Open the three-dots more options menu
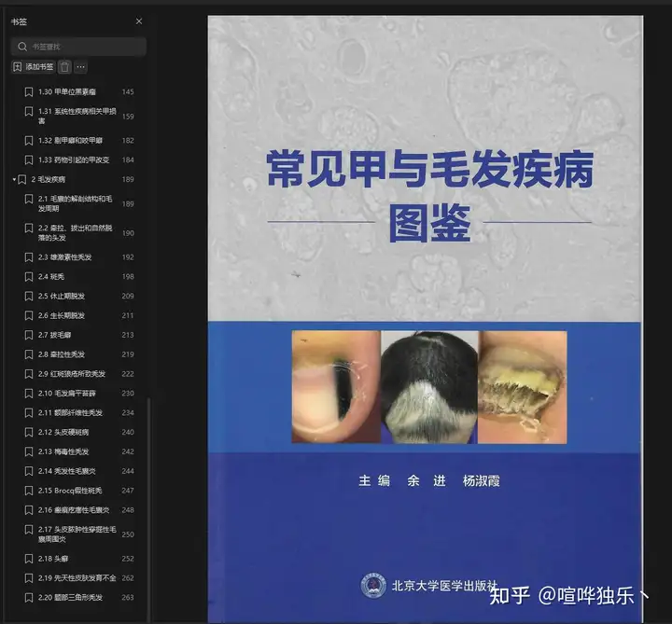Screen dimensions: 672x624 (81, 67)
